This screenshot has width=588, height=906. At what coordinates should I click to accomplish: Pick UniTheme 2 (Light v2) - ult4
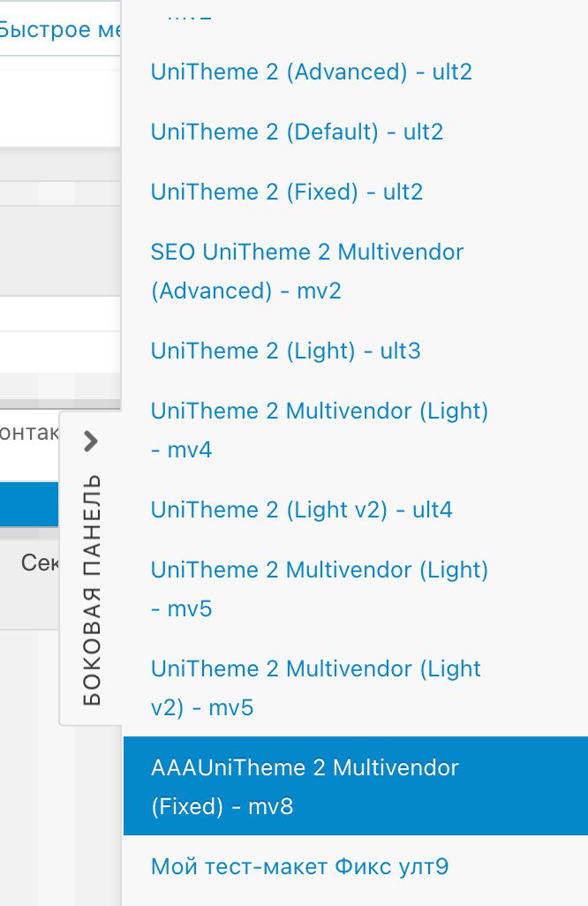point(302,510)
